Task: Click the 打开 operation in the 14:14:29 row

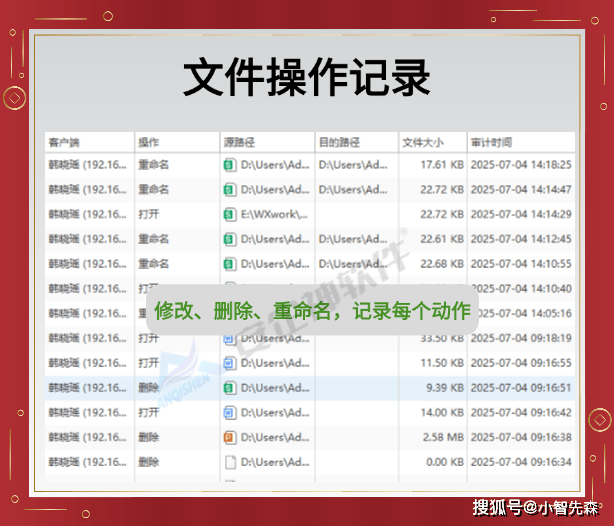Action: point(148,214)
